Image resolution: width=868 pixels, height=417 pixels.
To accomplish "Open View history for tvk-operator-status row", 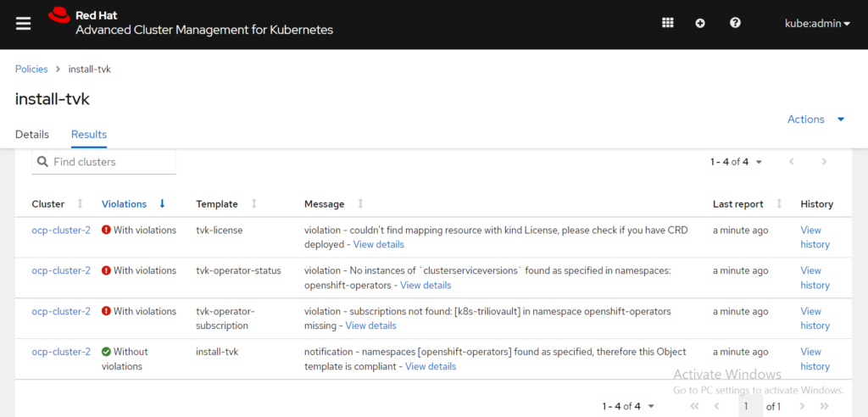I will (815, 278).
